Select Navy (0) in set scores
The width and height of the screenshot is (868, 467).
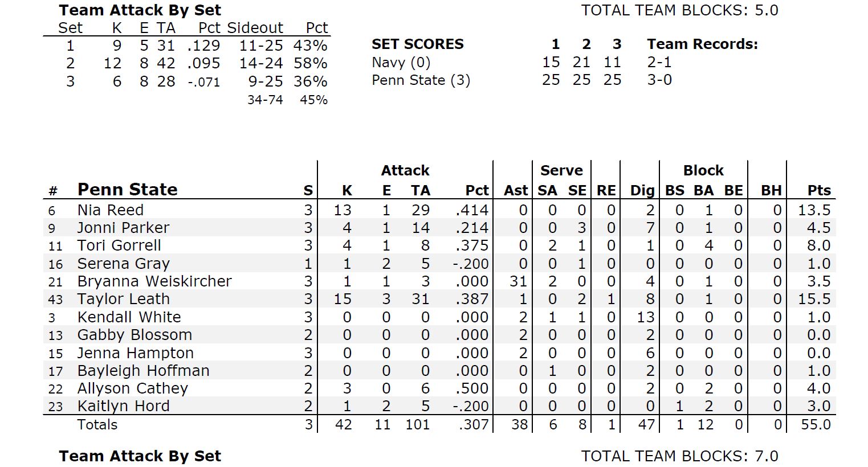pos(401,62)
